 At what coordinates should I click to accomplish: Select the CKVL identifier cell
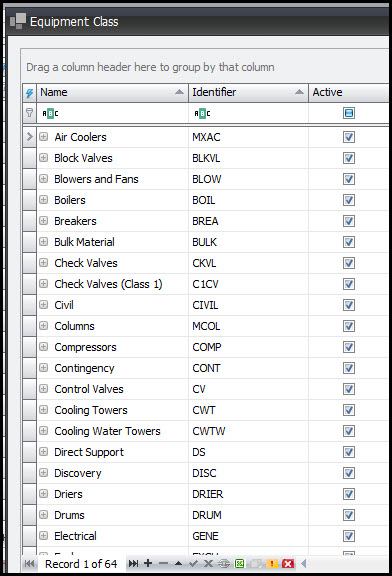pyautogui.click(x=248, y=263)
